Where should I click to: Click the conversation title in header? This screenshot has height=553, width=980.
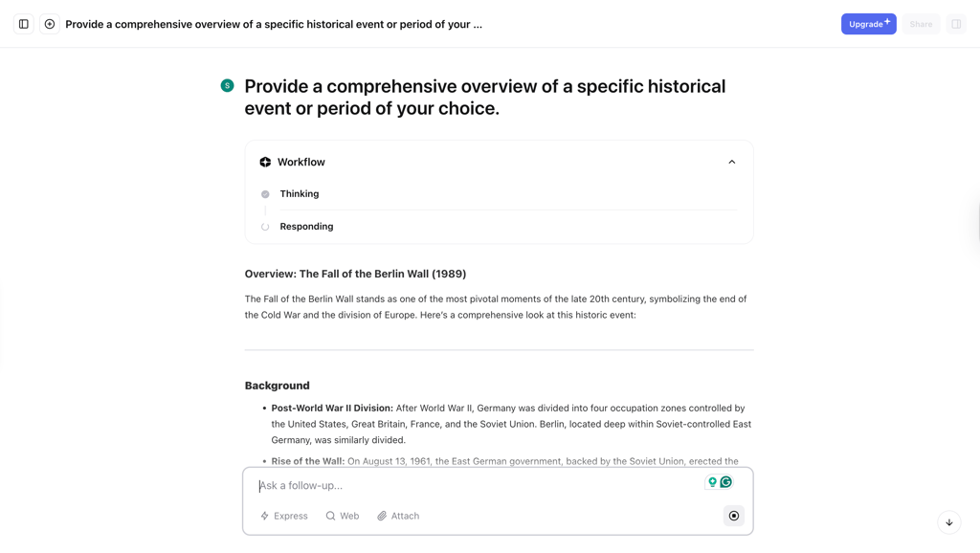[274, 24]
